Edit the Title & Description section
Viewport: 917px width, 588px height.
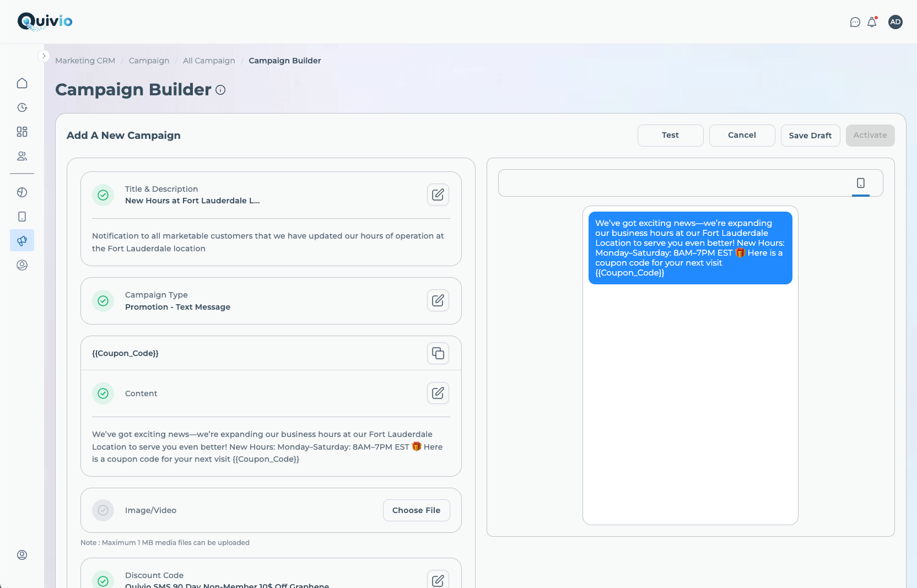(438, 195)
